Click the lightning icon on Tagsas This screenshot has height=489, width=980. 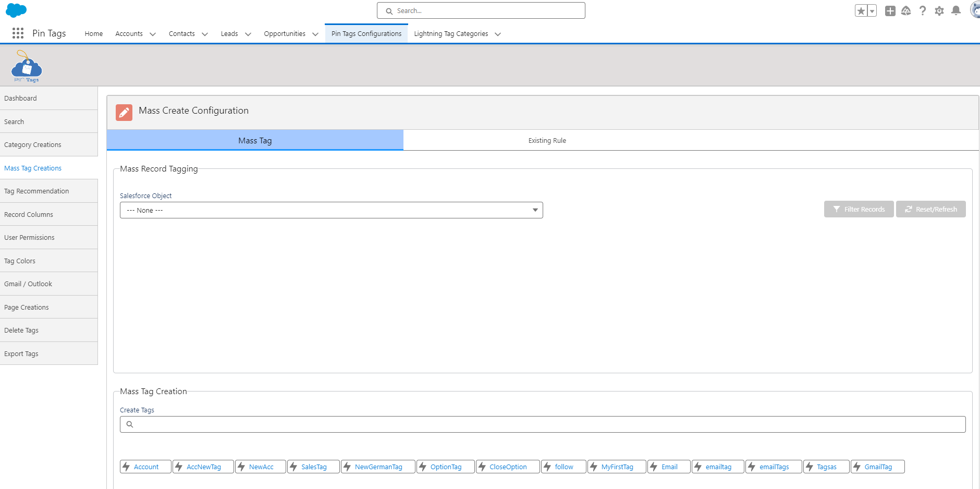[810, 467]
